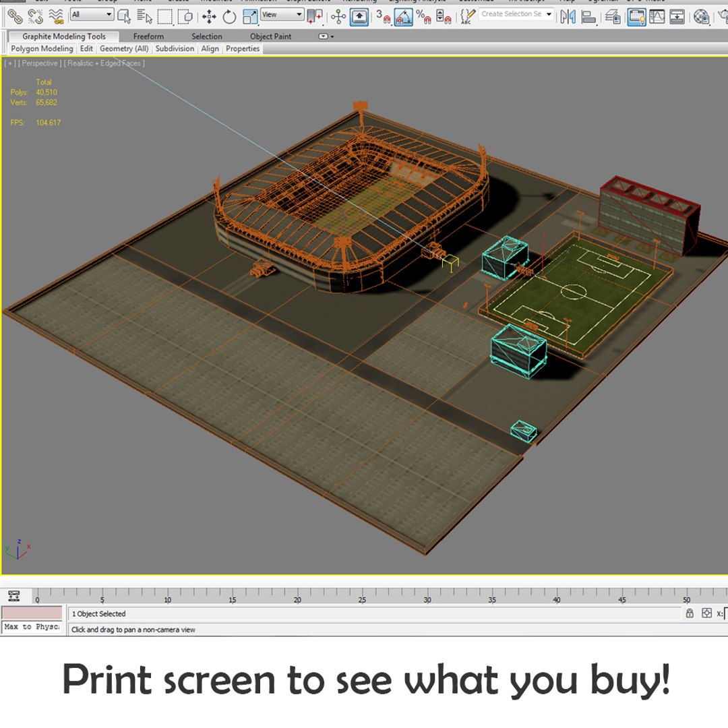The height and width of the screenshot is (728, 728).
Task: Toggle the Graphite Modeling Tools ribbon icon
Action: coord(636,17)
